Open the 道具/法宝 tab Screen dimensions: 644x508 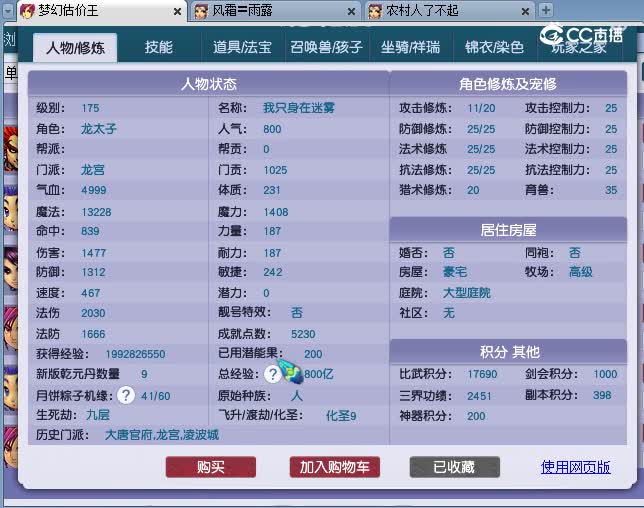(242, 48)
